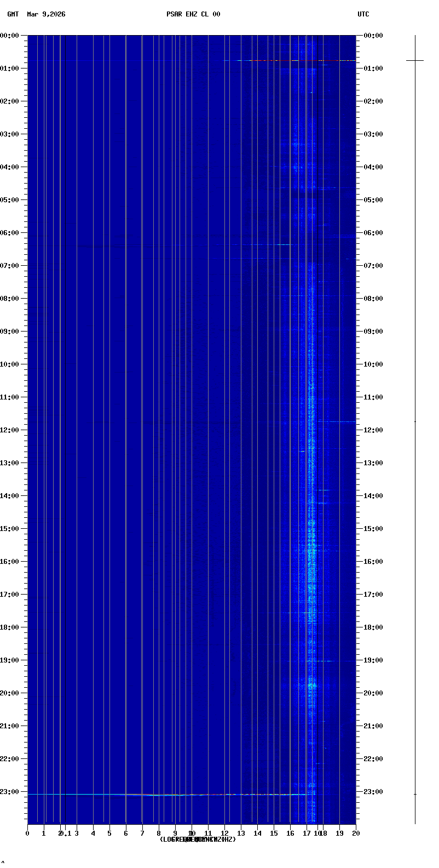This screenshot has width=439, height=868.
Task: Select the 5 label on the frequency axis
Action: tap(109, 833)
